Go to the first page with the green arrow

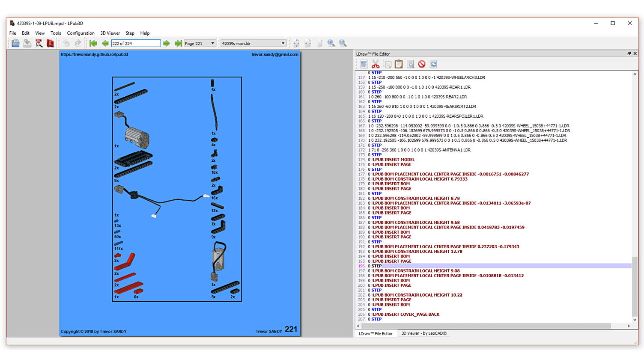click(93, 43)
